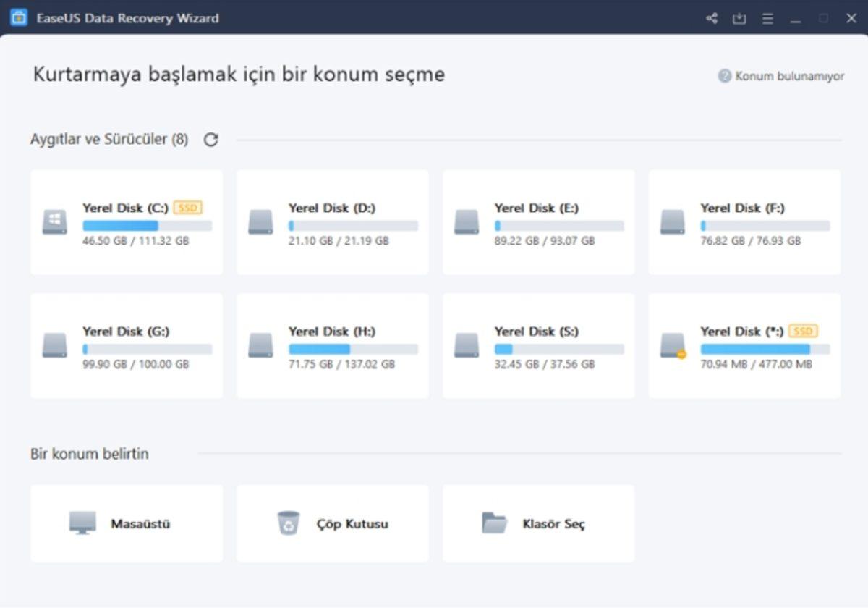
Task: Click the SSD badge on Yerel Disk (C:)
Action: click(190, 208)
